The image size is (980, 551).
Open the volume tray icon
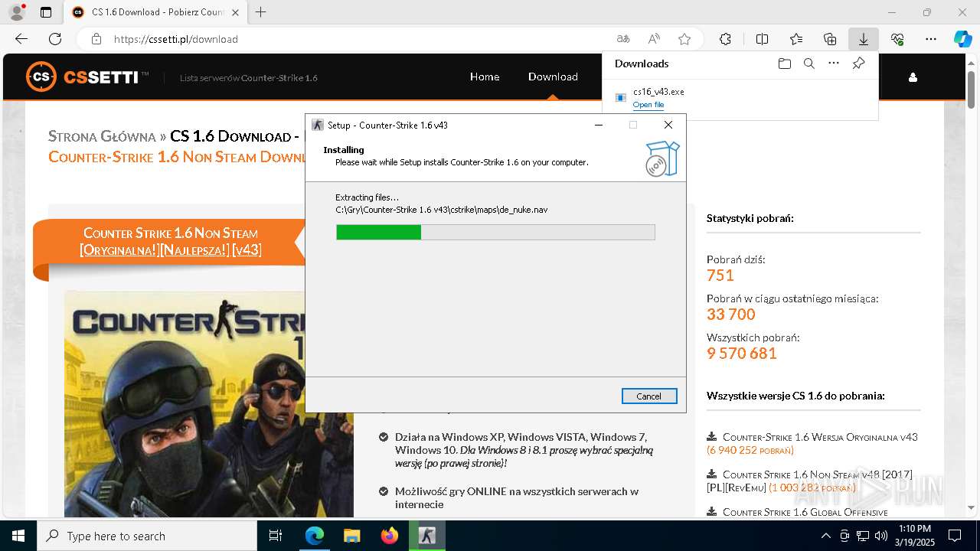[880, 536]
